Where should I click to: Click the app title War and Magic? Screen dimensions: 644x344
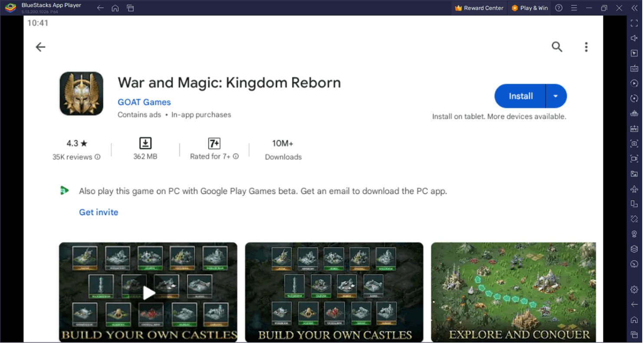pos(229,83)
